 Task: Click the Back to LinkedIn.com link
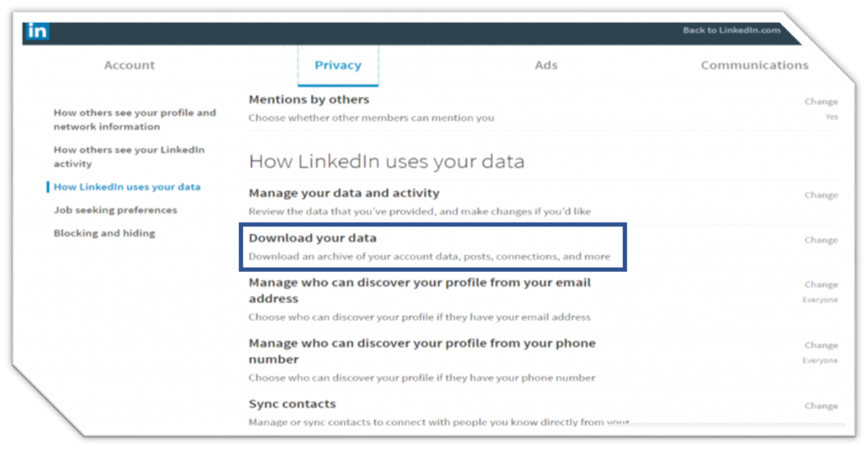click(731, 30)
